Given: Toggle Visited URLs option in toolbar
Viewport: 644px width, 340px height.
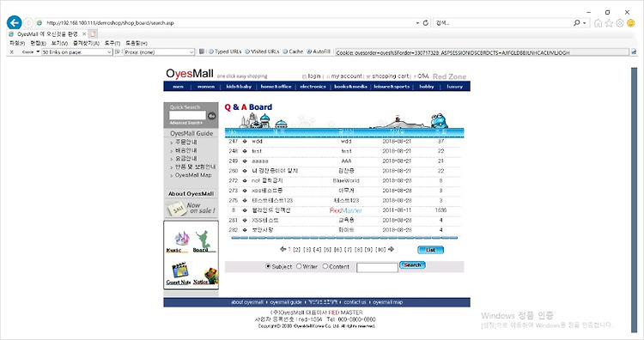Looking at the screenshot, I should pyautogui.click(x=262, y=52).
